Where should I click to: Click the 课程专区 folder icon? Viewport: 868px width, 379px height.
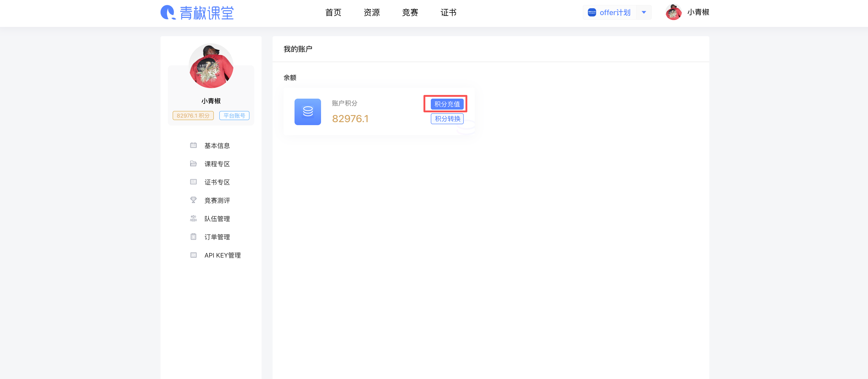click(x=193, y=163)
